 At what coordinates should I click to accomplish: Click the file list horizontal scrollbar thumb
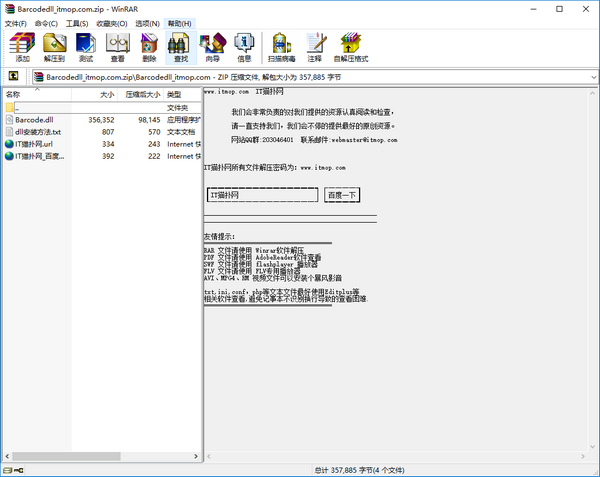point(66,456)
